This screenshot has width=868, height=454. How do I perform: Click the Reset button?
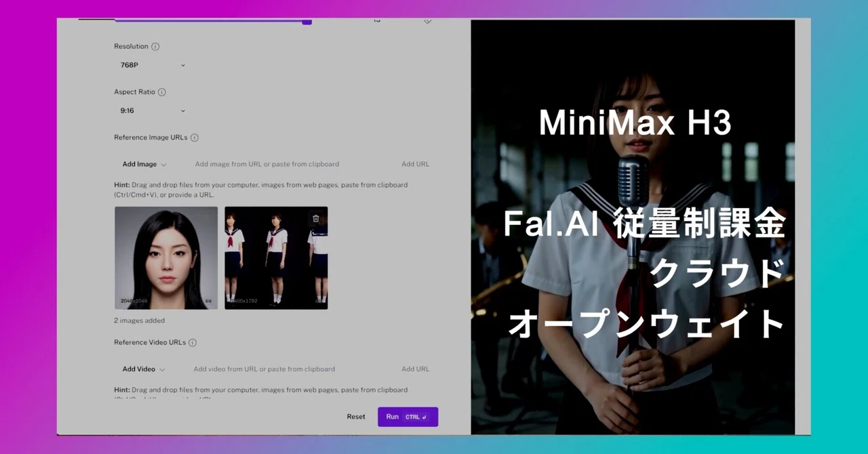click(356, 417)
